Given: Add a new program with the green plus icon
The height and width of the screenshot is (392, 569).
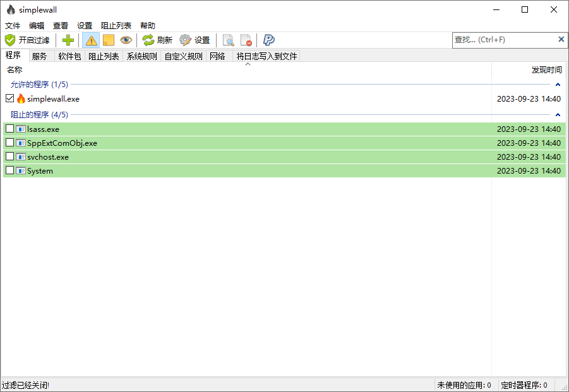Looking at the screenshot, I should click(x=68, y=40).
